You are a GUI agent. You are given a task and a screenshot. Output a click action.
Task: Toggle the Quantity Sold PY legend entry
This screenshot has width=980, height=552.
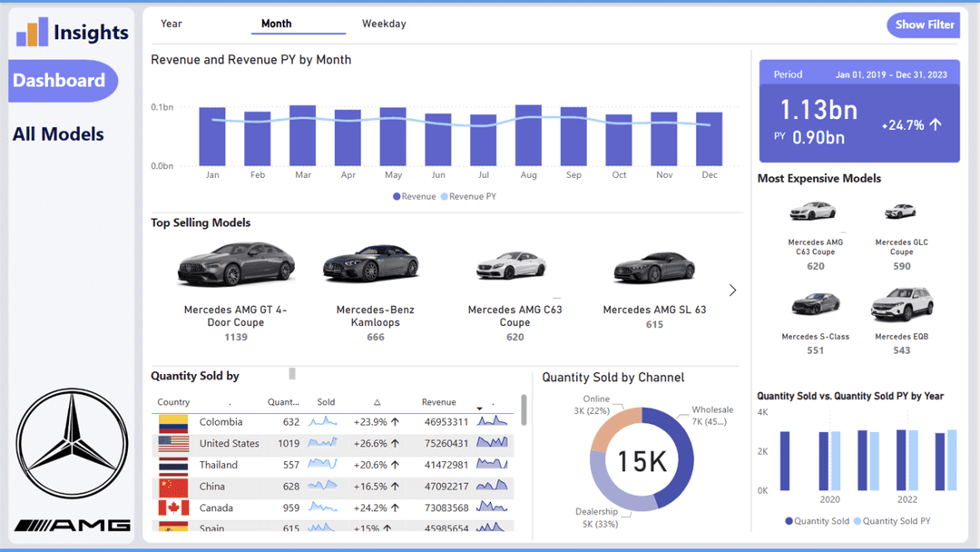click(x=892, y=521)
